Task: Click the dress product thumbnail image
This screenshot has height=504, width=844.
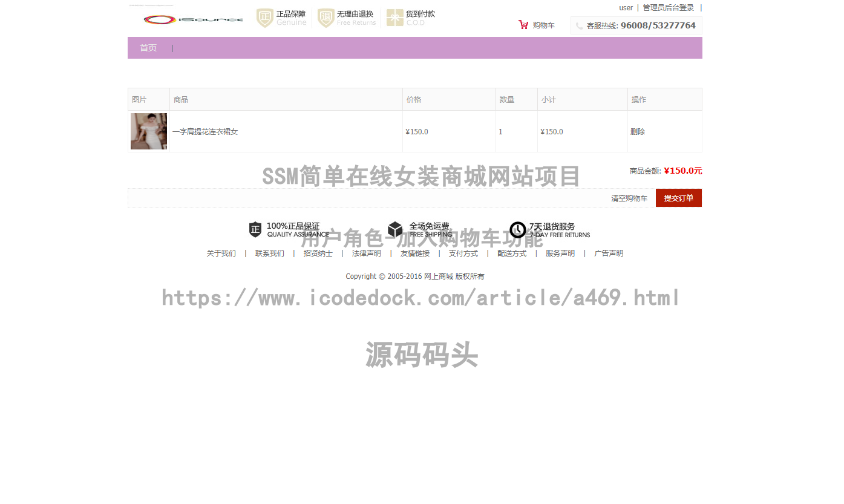Action: (x=148, y=131)
